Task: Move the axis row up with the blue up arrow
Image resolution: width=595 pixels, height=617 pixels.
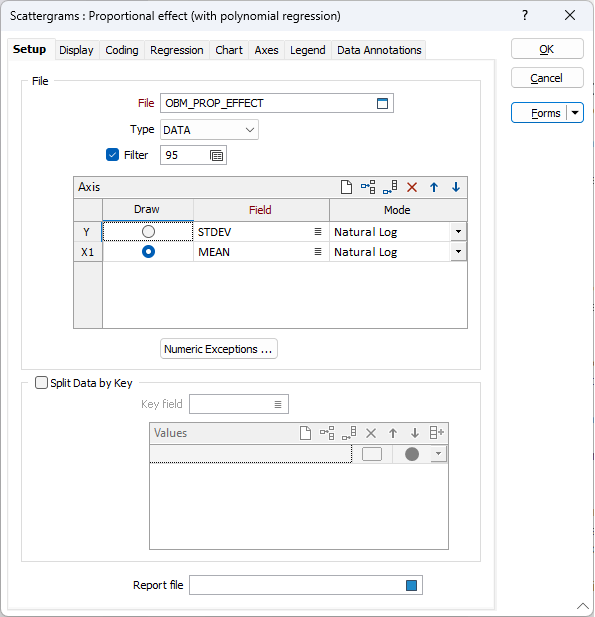Action: click(x=434, y=187)
